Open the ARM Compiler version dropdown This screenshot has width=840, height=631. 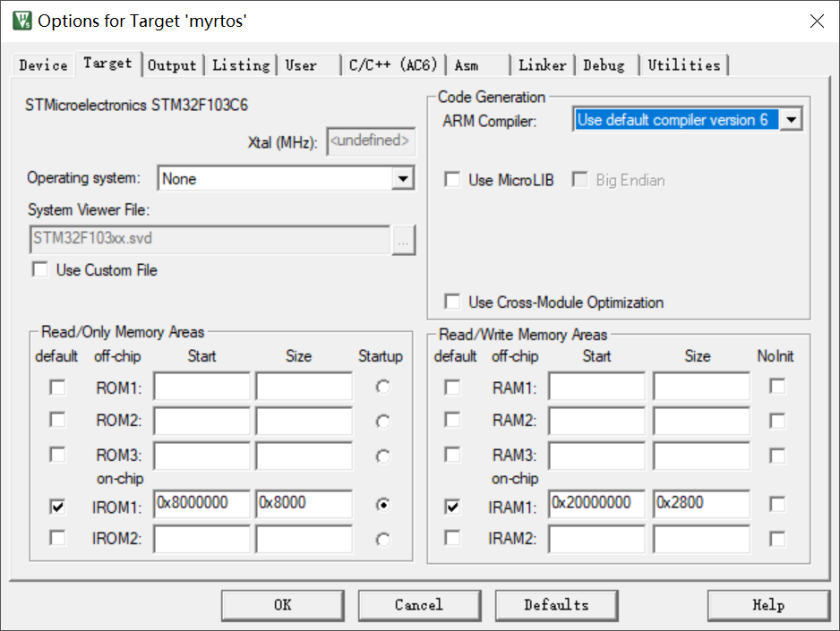pyautogui.click(x=792, y=119)
